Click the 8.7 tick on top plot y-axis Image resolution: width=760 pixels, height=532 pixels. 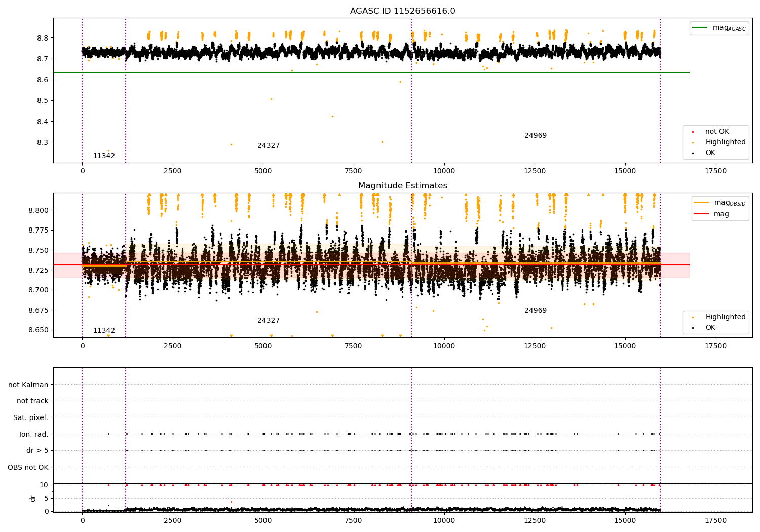43,59
